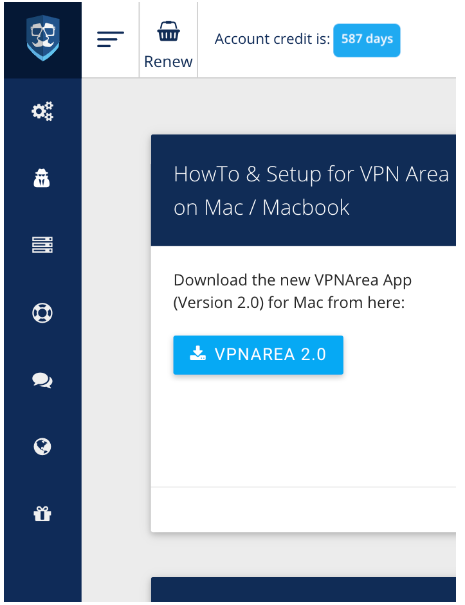The height and width of the screenshot is (605, 465).
Task: Click the dark header of the next card below
Action: tap(303, 590)
